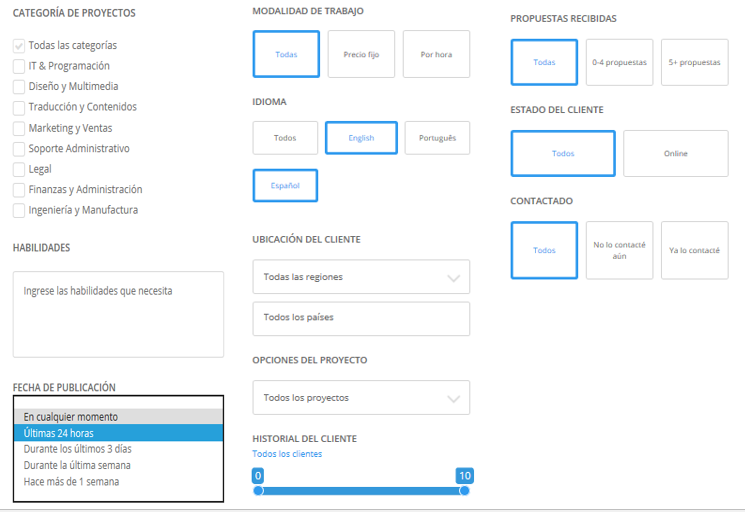Choose the 'Por hora' work mode
Screen dimensions: 745x512
point(436,54)
